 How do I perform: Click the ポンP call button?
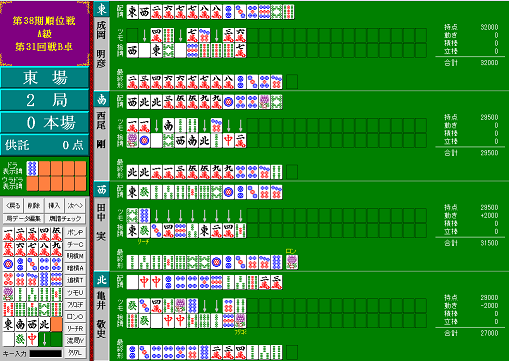[75, 232]
